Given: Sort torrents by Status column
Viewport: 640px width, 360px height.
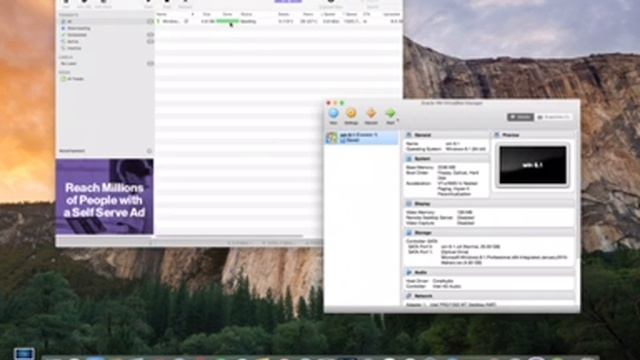Looking at the screenshot, I should coord(246,14).
